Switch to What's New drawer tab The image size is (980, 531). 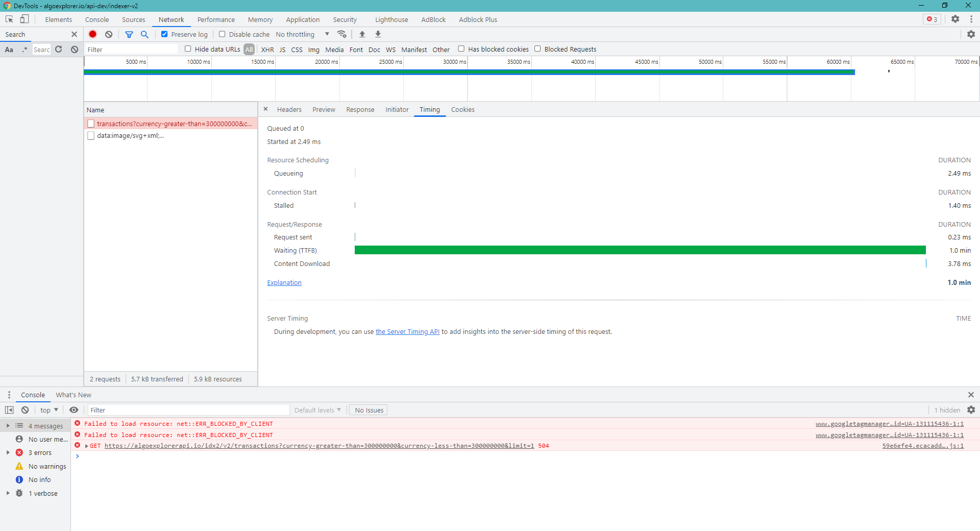coord(73,395)
